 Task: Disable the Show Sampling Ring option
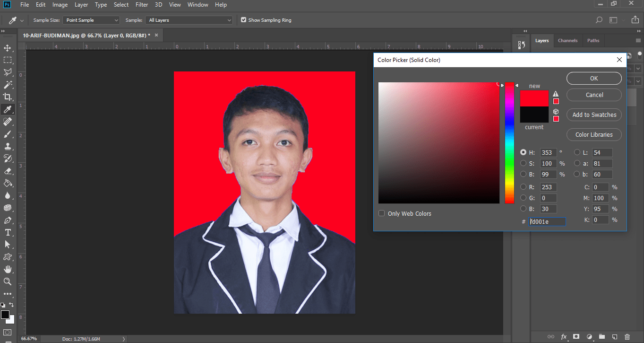click(243, 20)
